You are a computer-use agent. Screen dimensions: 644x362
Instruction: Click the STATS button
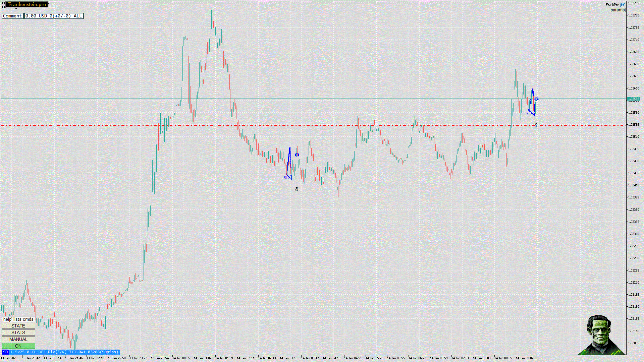pyautogui.click(x=18, y=333)
